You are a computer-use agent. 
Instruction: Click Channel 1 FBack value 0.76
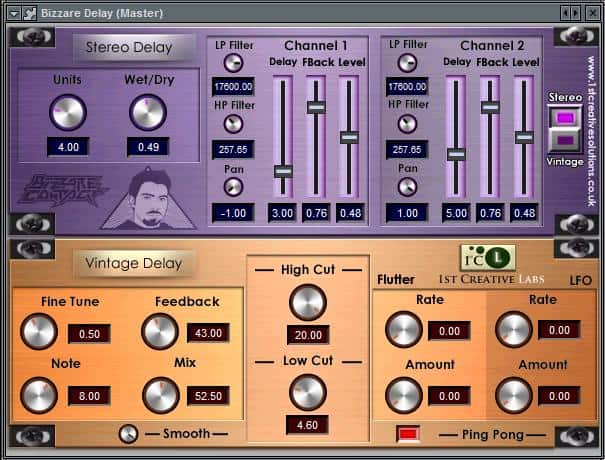click(x=316, y=213)
